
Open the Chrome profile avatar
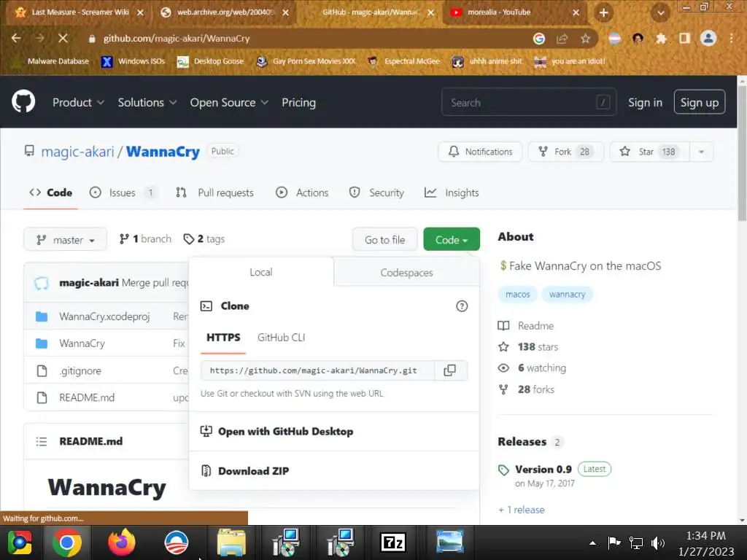click(708, 38)
